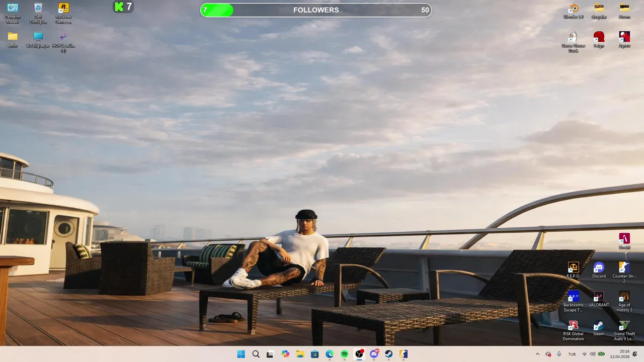Launch the Feign game shortcut
Screen dimensions: 644x362
(599, 40)
